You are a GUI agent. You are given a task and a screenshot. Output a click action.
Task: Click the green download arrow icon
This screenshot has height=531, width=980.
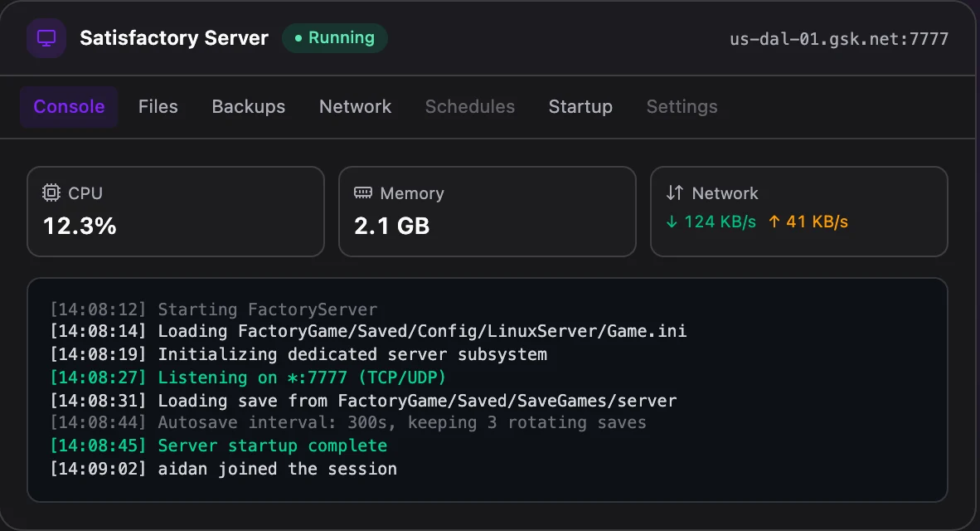tap(672, 222)
